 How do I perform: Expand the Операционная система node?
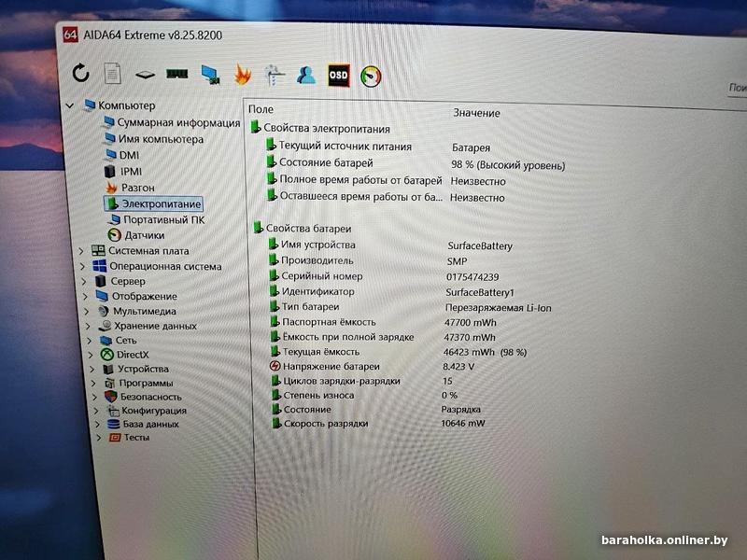pyautogui.click(x=82, y=266)
